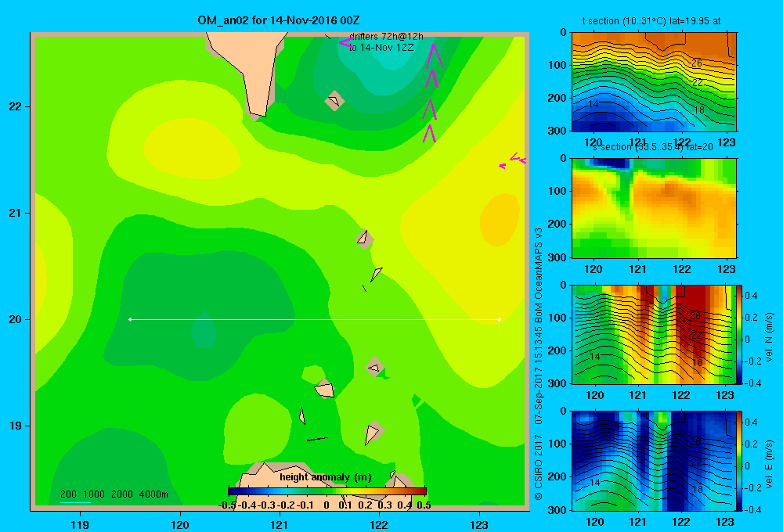Click the 'drifters 72h@12h' label
The height and width of the screenshot is (532, 783).
pos(387,37)
